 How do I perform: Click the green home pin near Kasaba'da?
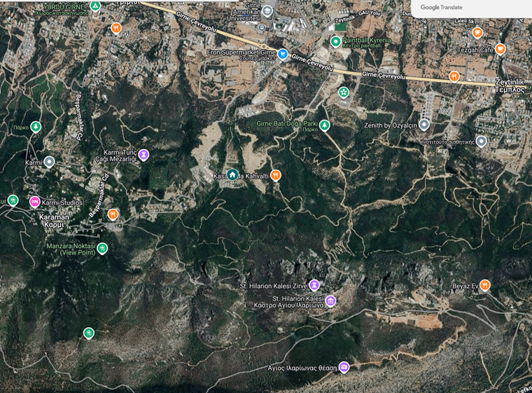pos(232,174)
